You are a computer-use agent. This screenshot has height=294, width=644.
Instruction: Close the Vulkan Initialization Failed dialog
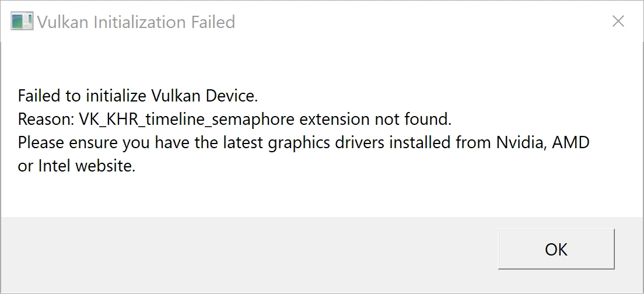618,22
